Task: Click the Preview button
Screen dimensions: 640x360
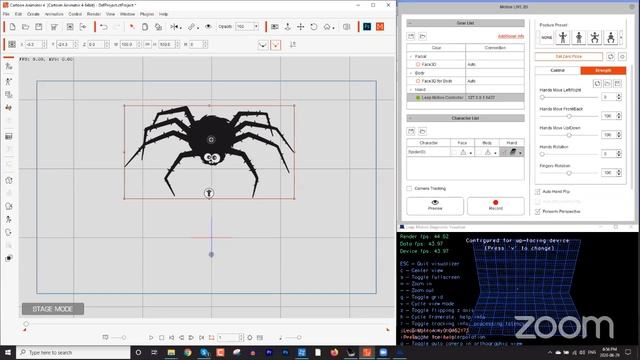Action: [x=435, y=205]
